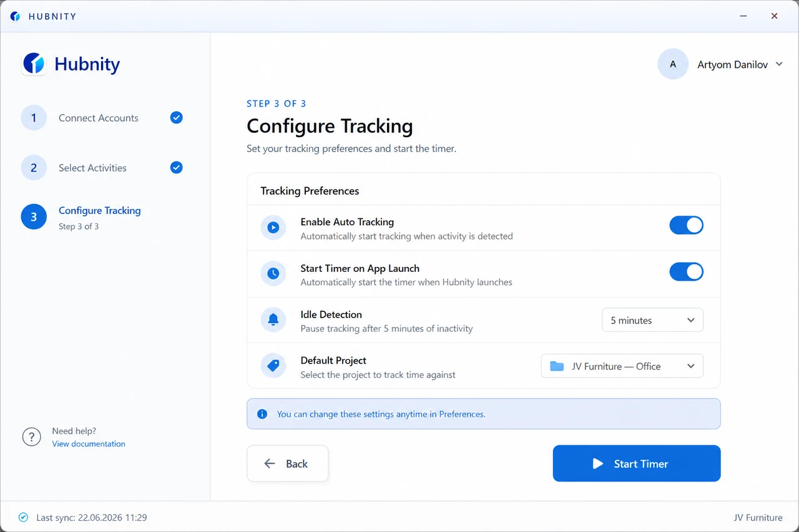Click the tag icon for Default Project
Image resolution: width=799 pixels, height=532 pixels.
point(273,366)
